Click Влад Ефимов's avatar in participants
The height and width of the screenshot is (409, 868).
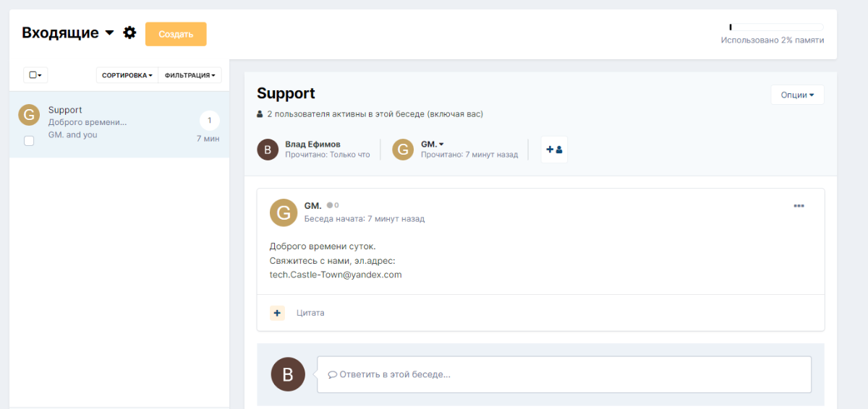click(268, 150)
